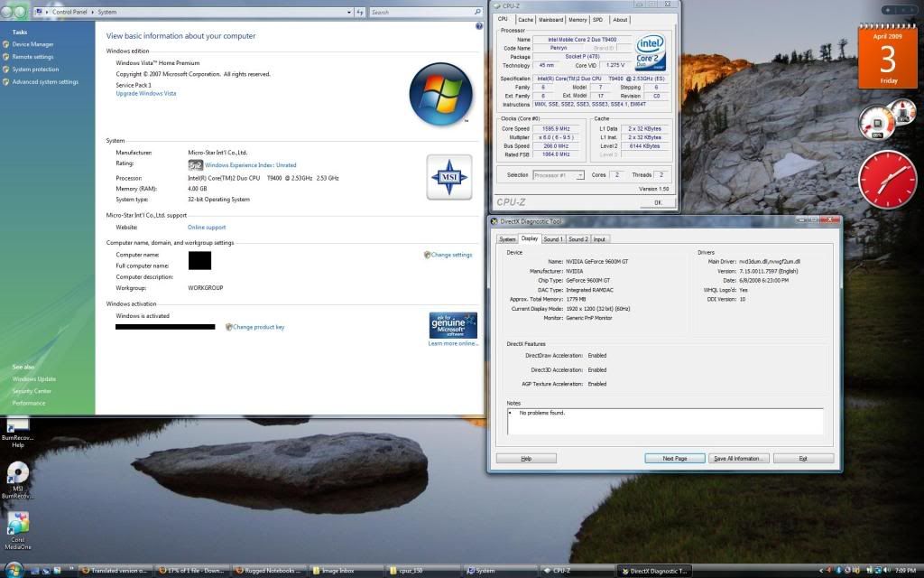Select the MSI BurnRecovery desktop icon
The height and width of the screenshot is (578, 924).
17,480
